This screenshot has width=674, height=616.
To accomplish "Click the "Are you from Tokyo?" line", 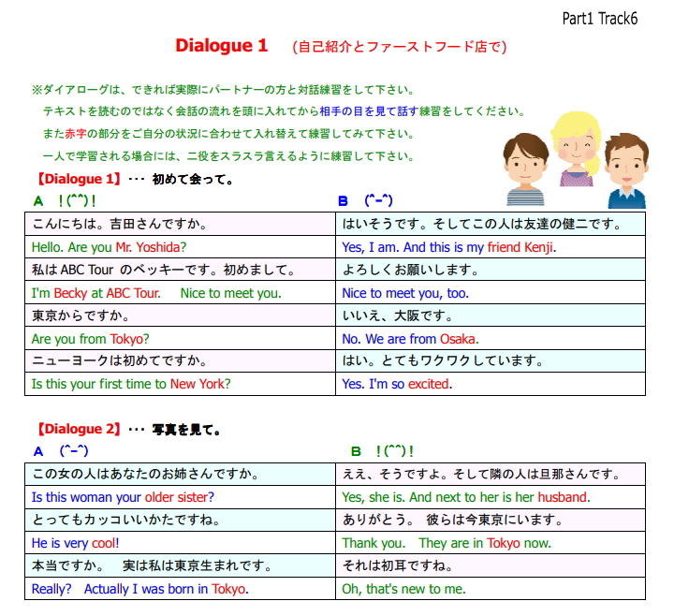I will click(x=90, y=339).
